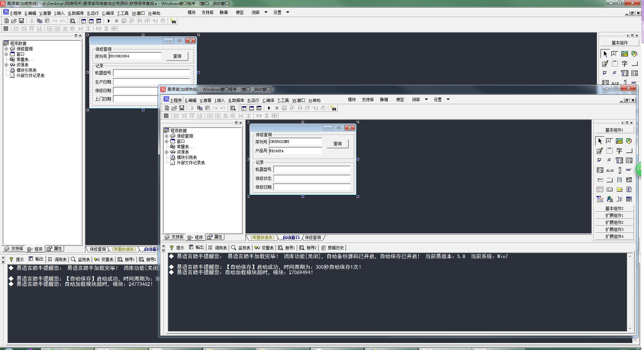The width and height of the screenshot is (644, 350).
Task: Switch to the 保修查询 tab in front editor
Action: click(313, 237)
